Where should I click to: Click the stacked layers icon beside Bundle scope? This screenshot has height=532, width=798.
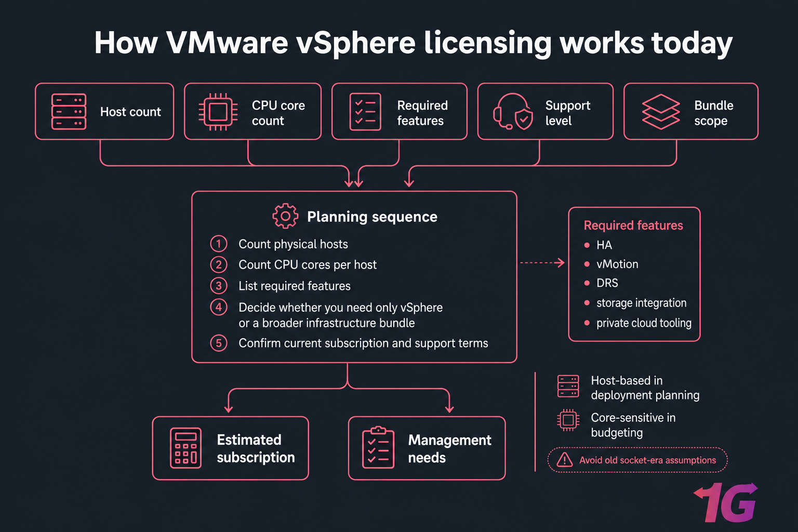pyautogui.click(x=661, y=112)
